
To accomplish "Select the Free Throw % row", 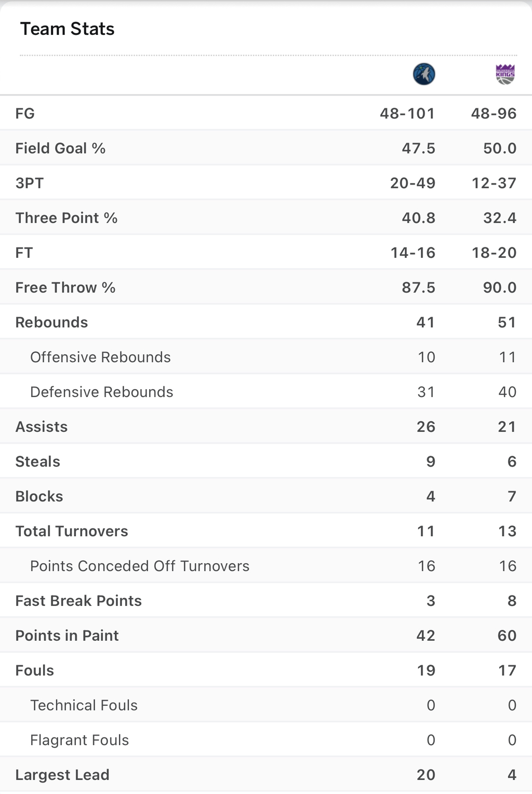I will click(x=266, y=287).
